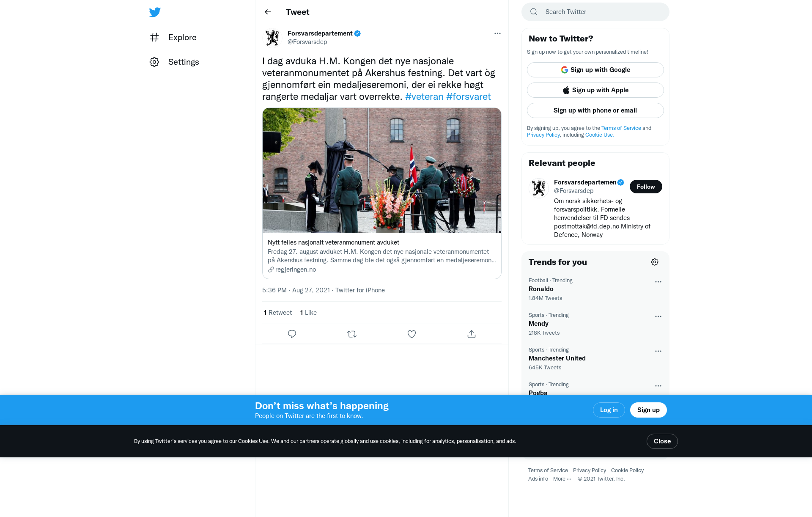Open more options for Manchester United trend
812x517 pixels.
(658, 351)
